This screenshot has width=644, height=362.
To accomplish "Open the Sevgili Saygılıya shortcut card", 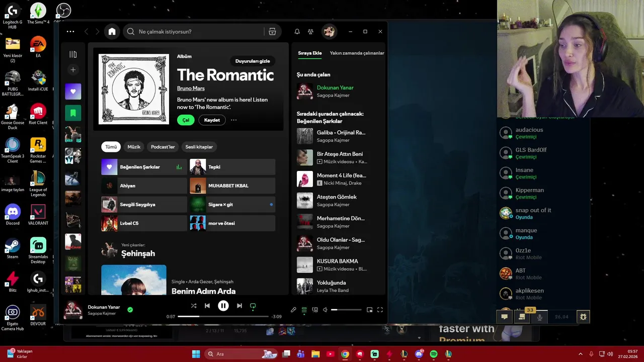I will tap(144, 205).
